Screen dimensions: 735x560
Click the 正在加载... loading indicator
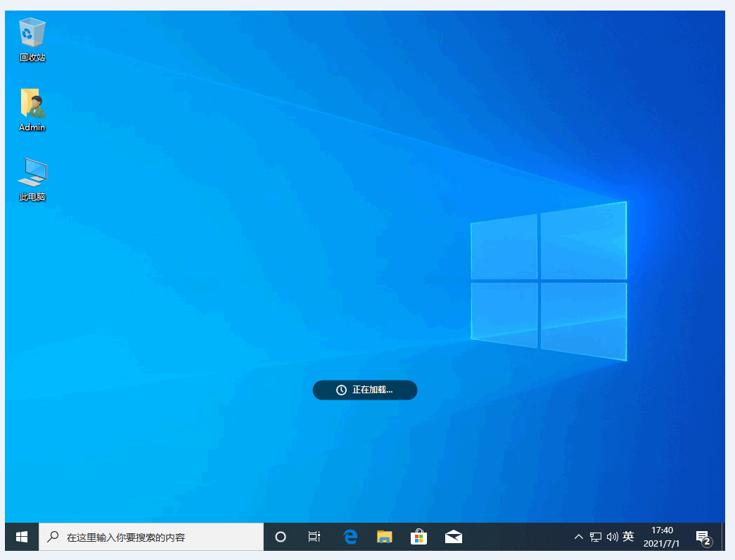click(x=365, y=390)
